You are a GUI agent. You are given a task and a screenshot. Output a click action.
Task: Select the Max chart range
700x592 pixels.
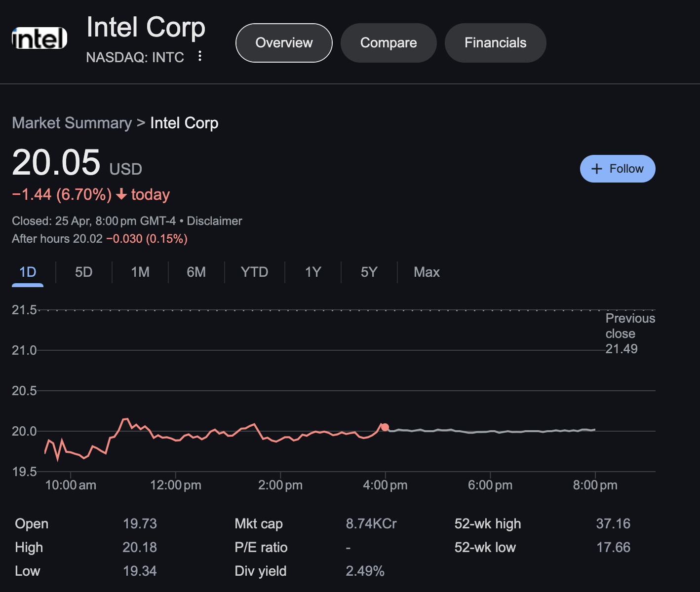point(427,272)
